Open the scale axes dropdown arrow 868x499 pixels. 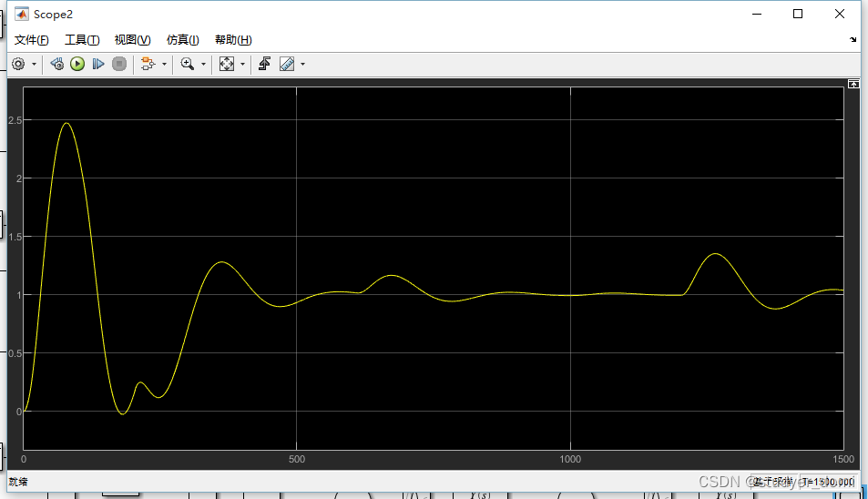point(242,64)
